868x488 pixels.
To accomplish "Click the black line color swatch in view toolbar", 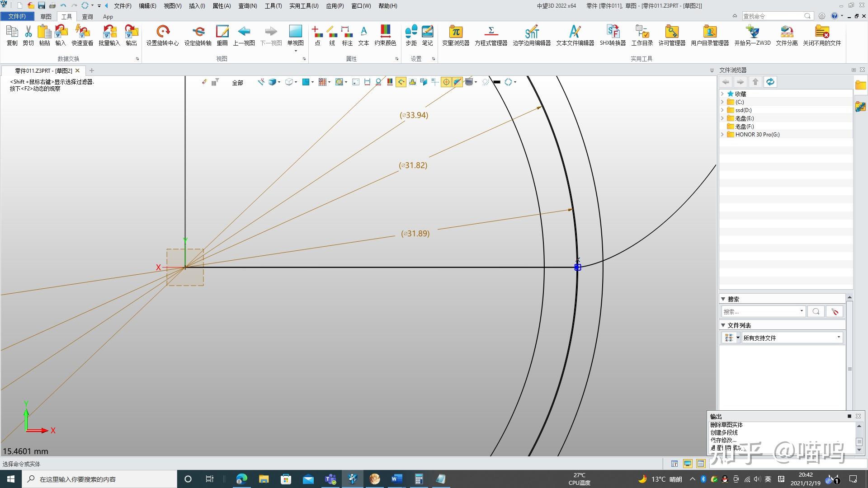I will (497, 82).
